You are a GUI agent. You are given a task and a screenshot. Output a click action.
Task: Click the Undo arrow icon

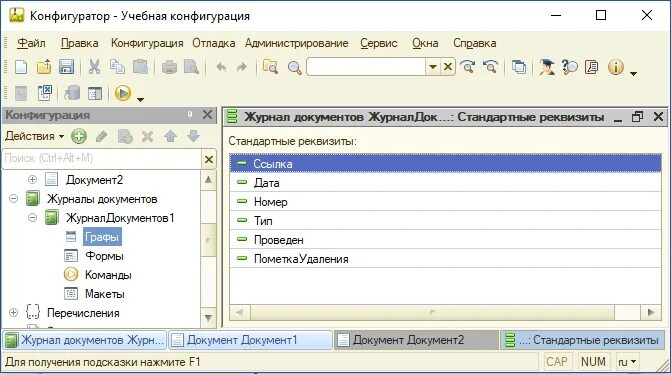coord(221,67)
